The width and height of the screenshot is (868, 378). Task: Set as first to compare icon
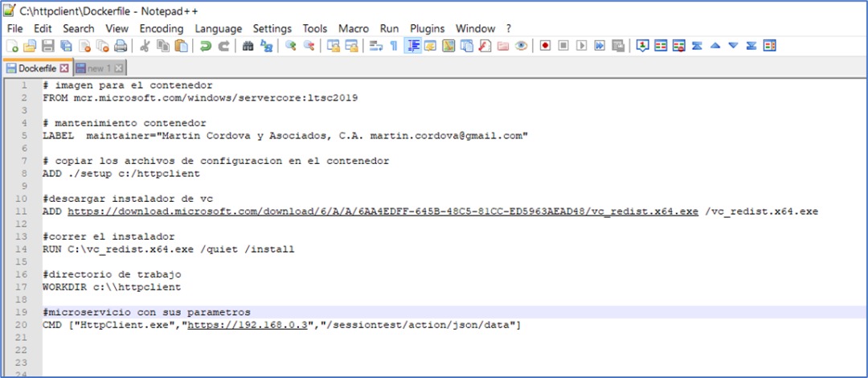tap(642, 47)
